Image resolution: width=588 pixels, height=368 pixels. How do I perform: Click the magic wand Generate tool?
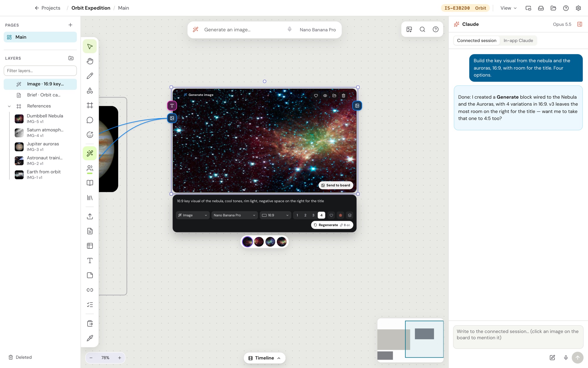click(x=90, y=153)
